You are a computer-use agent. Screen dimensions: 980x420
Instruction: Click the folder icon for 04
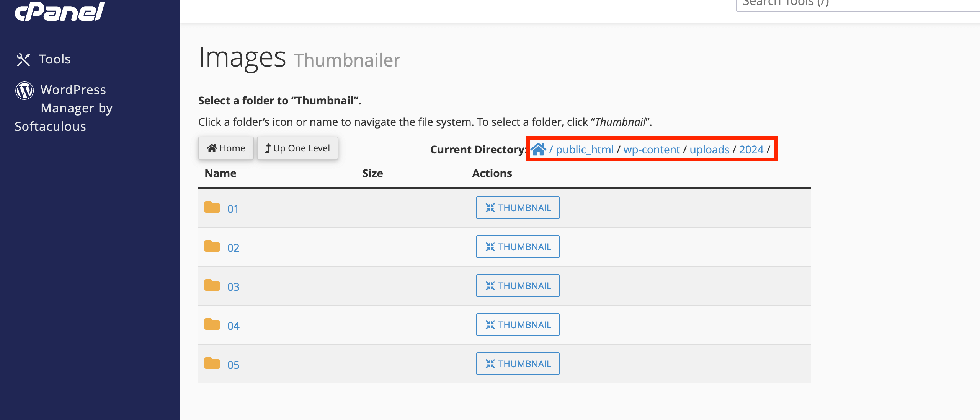pyautogui.click(x=212, y=324)
